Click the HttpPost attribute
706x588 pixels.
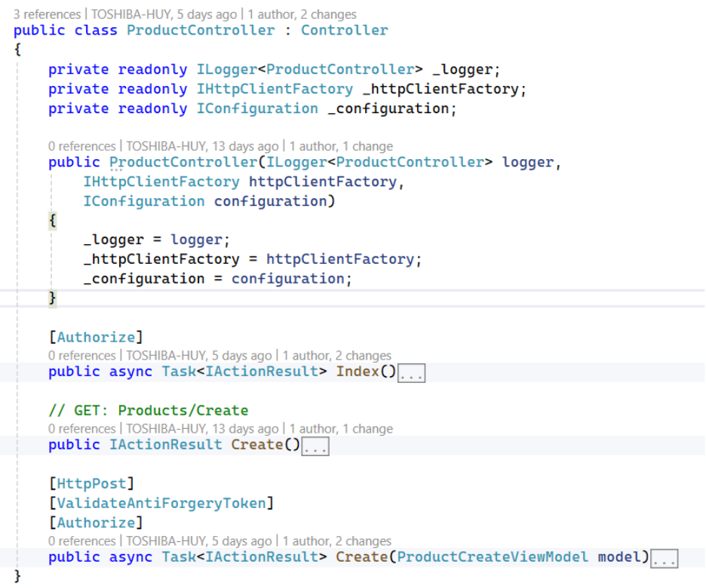(91, 483)
